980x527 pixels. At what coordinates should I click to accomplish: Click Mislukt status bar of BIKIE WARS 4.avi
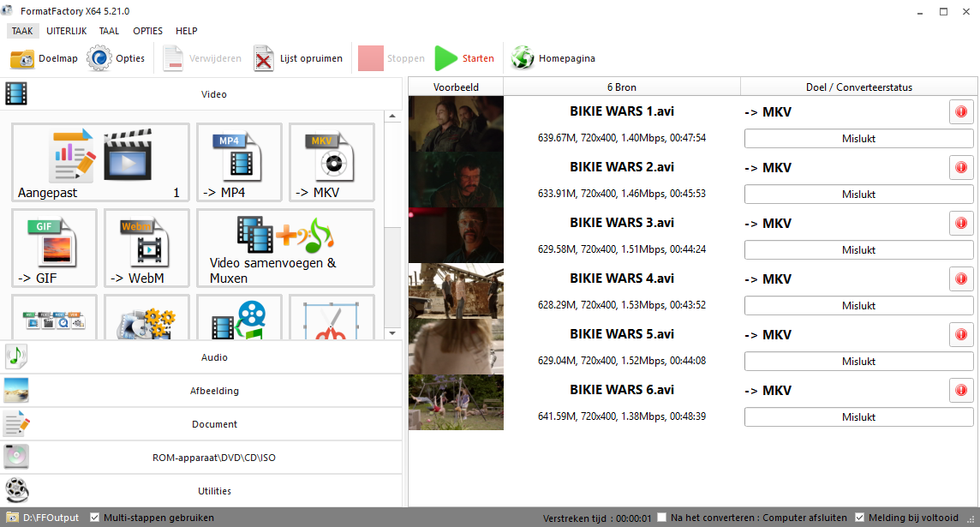pyautogui.click(x=858, y=306)
